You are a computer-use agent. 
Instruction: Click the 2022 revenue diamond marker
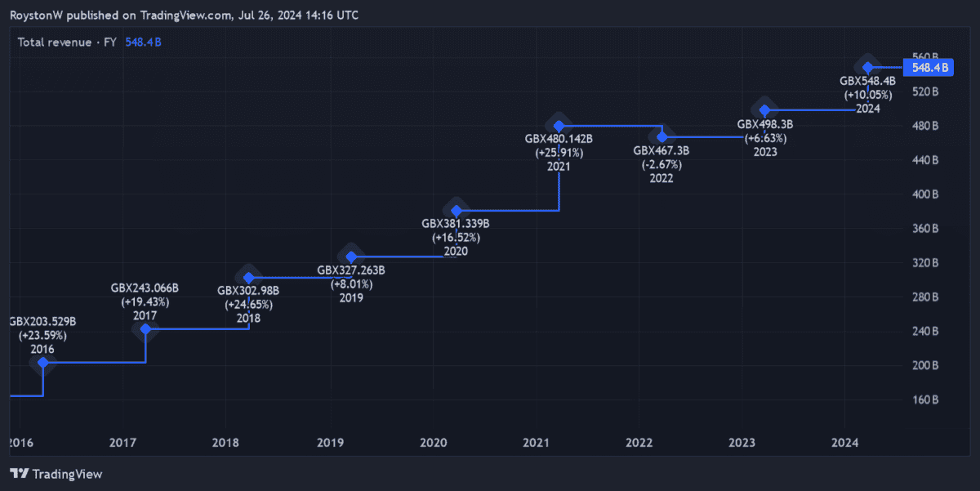click(662, 136)
